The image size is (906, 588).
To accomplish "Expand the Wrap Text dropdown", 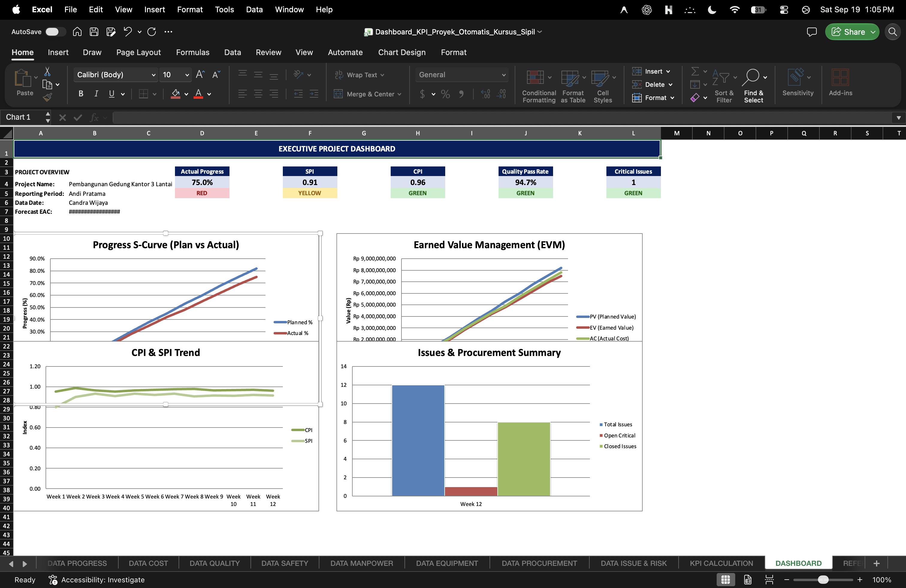I will (382, 75).
